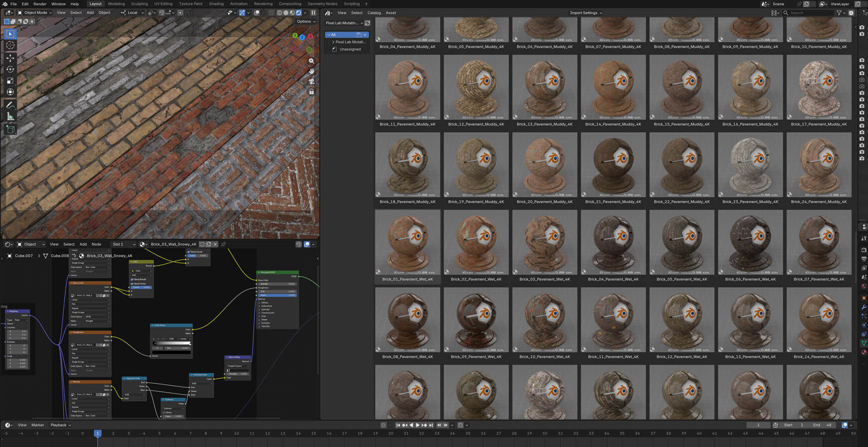Add a new workspace tab with plus
Viewport: 868px width, 447px height.
[366, 4]
